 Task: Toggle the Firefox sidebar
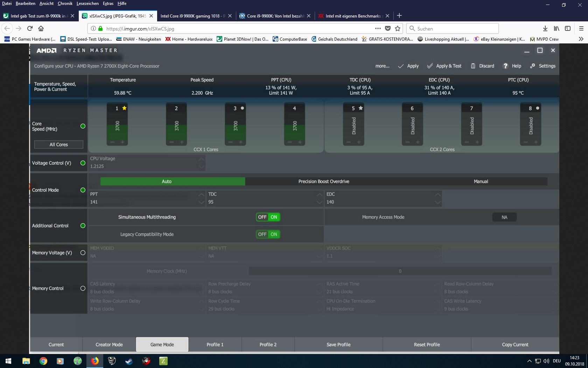point(568,28)
